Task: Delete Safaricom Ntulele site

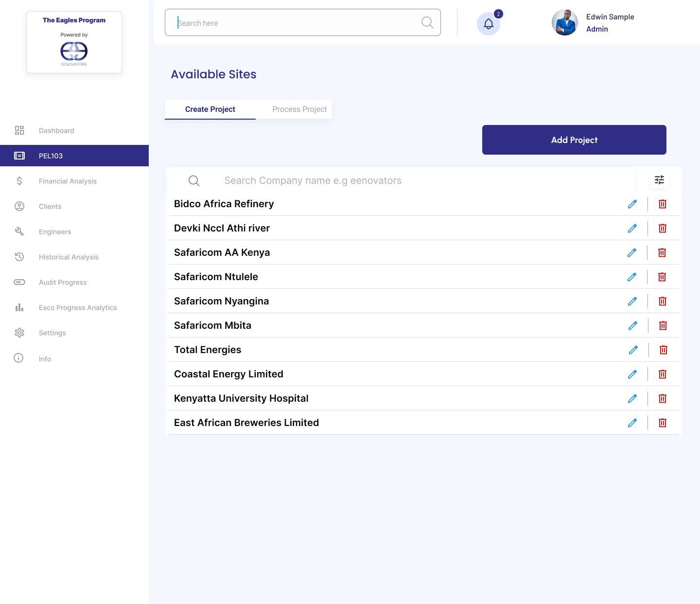Action: click(x=662, y=277)
